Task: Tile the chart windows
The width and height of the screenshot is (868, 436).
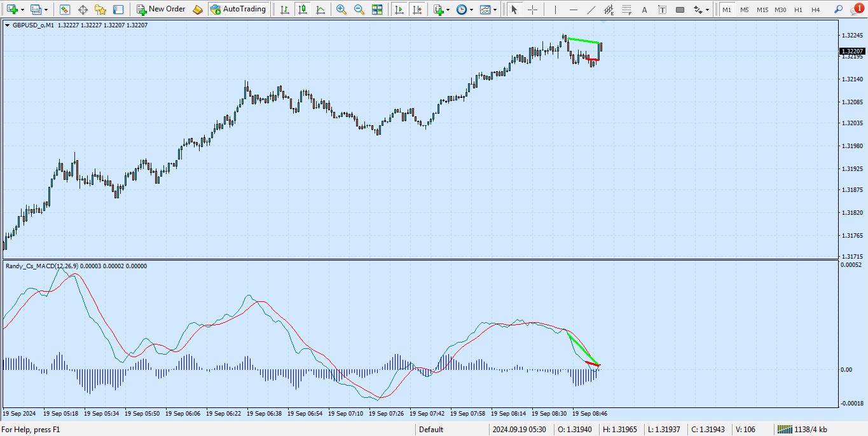Action: (377, 10)
